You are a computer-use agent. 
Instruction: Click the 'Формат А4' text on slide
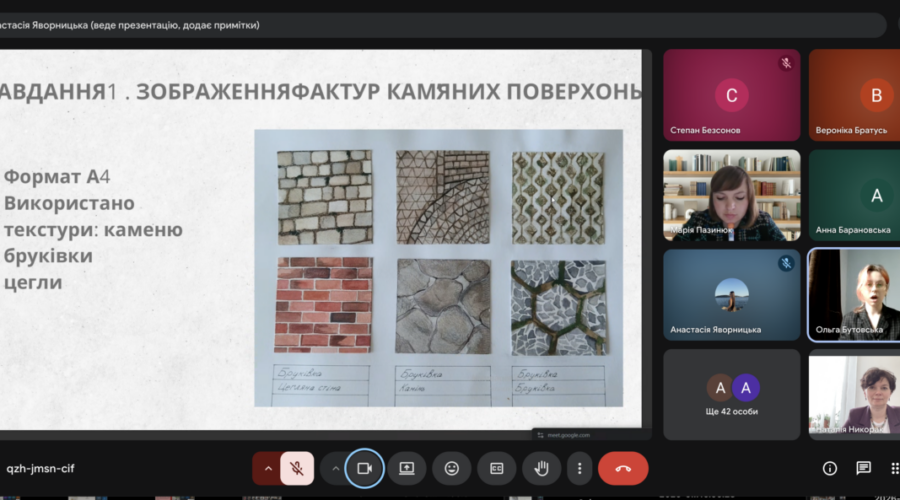56,176
